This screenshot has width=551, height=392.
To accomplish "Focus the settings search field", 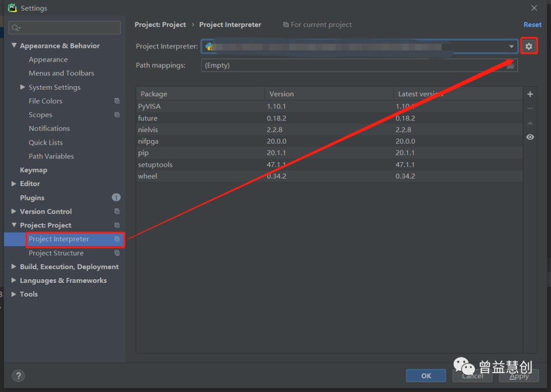I will [65, 28].
